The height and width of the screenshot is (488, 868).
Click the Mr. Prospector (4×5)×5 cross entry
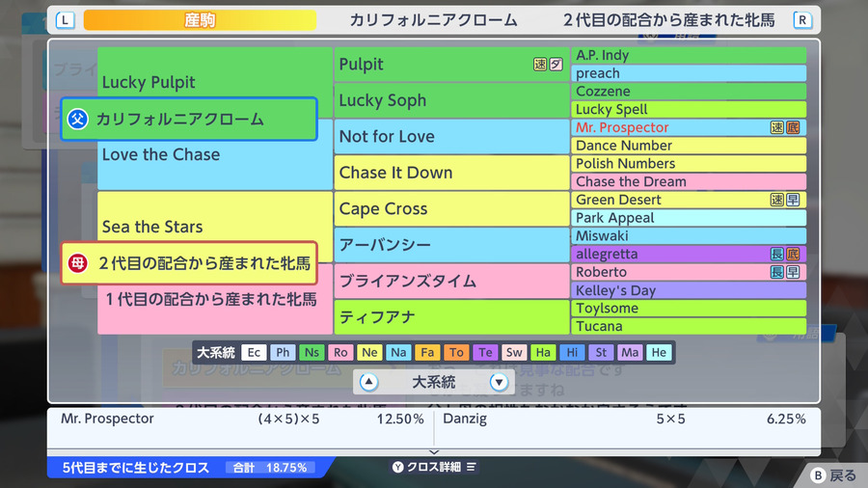[x=242, y=419]
